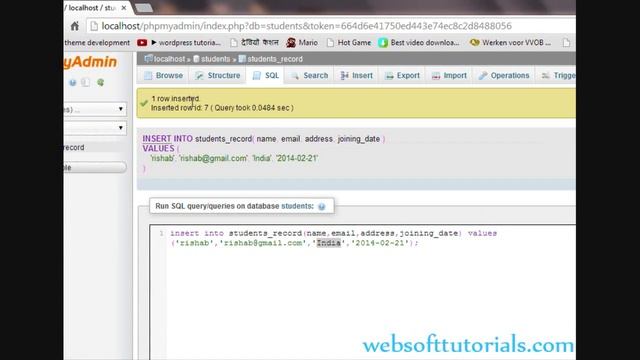Viewport: 640px width, 360px height.
Task: Click the browser Home icon
Action: point(75,26)
